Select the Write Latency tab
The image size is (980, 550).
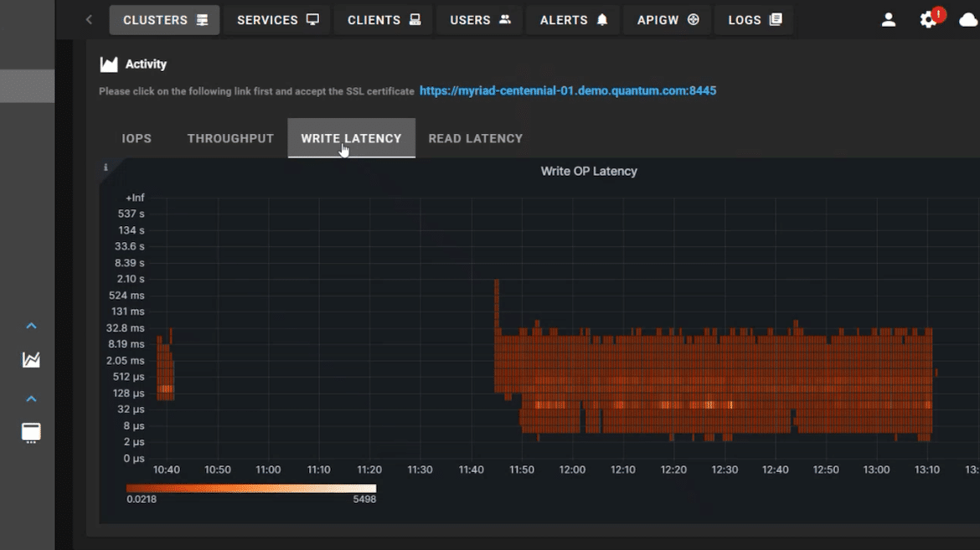pos(351,138)
